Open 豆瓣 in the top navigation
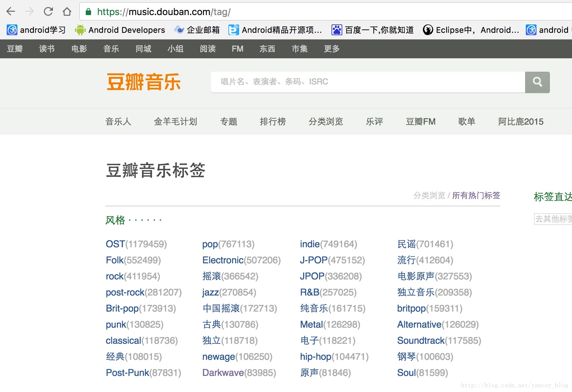 [15, 49]
